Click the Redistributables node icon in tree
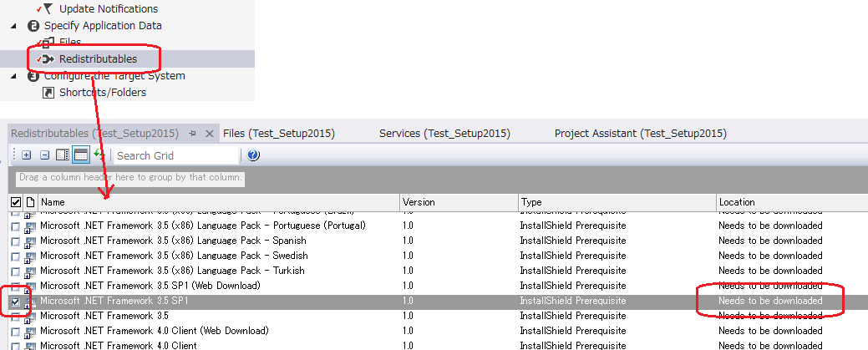868x350 pixels. point(48,59)
